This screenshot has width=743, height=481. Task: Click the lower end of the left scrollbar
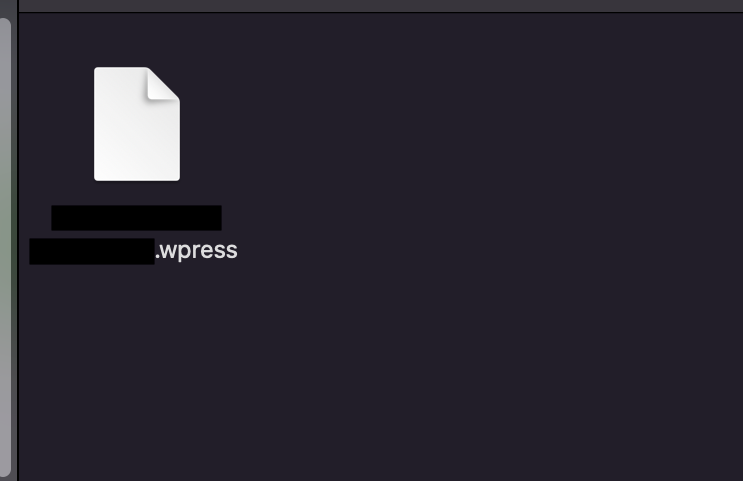[5, 467]
